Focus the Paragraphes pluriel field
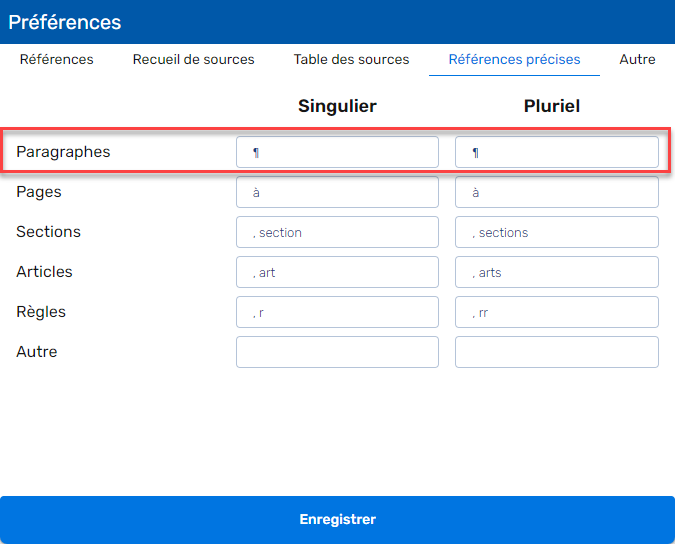 coord(557,152)
